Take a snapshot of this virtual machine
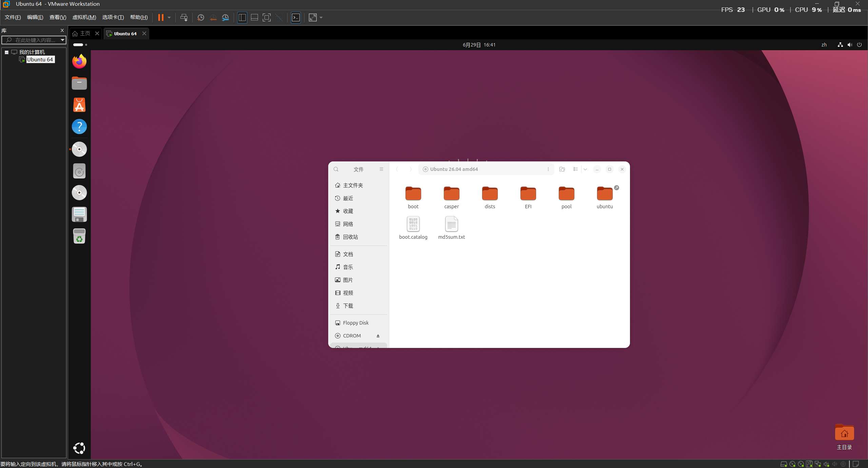Screen dimensions: 868x468 click(201, 18)
